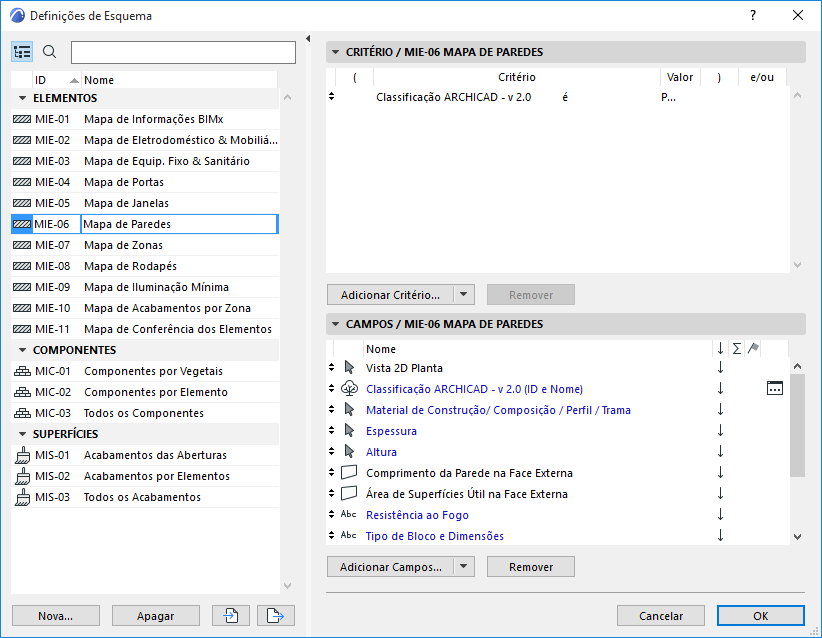Viewport: 822px width, 638px height.
Task: Select MIE-11 Mapa de Conferência dos Elementos
Action: (x=145, y=329)
